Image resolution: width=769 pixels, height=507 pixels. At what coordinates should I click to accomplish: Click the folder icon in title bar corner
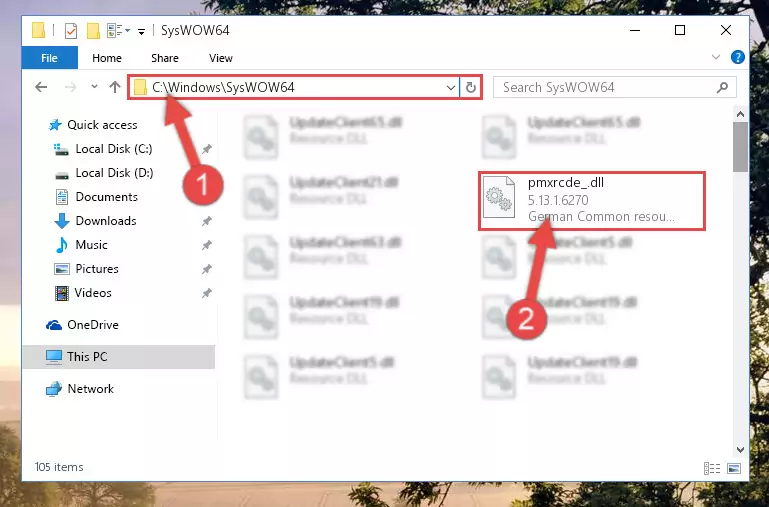[x=39, y=30]
